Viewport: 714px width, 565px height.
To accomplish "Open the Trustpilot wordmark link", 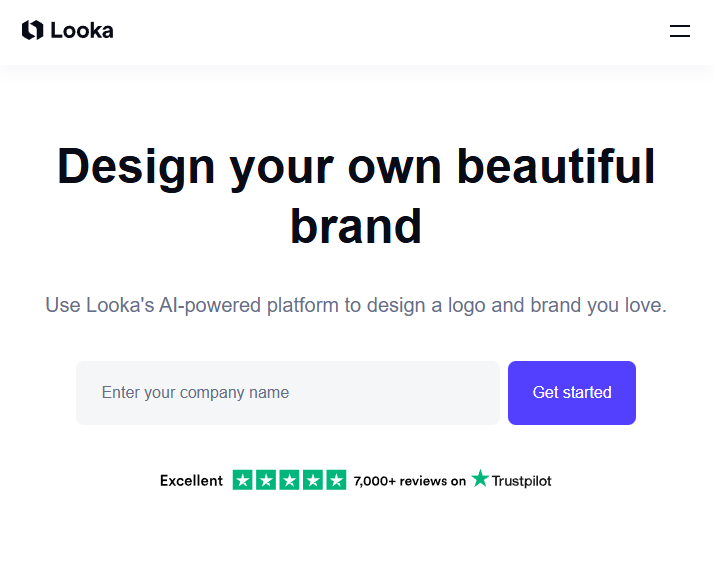I will pos(521,481).
